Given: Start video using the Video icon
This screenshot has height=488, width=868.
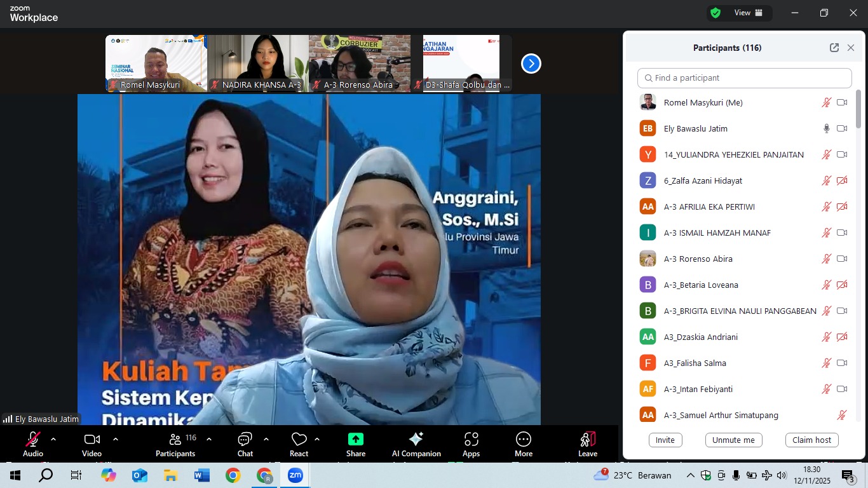Looking at the screenshot, I should pos(92,439).
